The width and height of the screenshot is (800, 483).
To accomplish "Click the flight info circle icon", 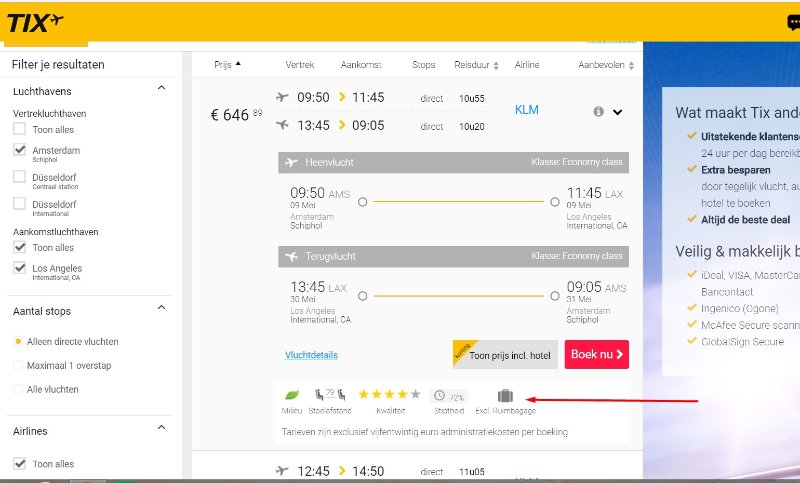I will [598, 112].
